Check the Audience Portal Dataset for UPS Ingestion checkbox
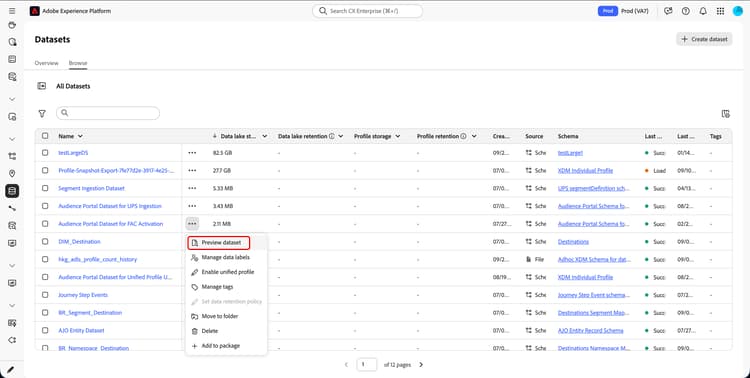This screenshot has width=750, height=378. click(45, 206)
